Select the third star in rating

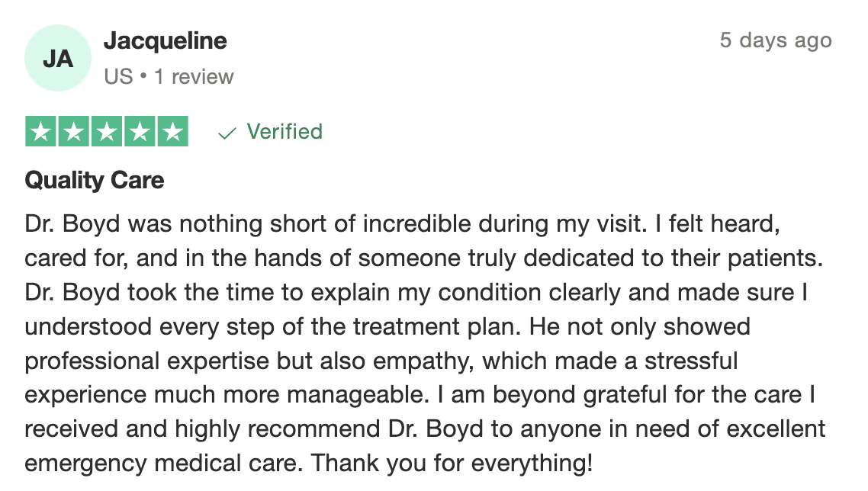coord(107,132)
